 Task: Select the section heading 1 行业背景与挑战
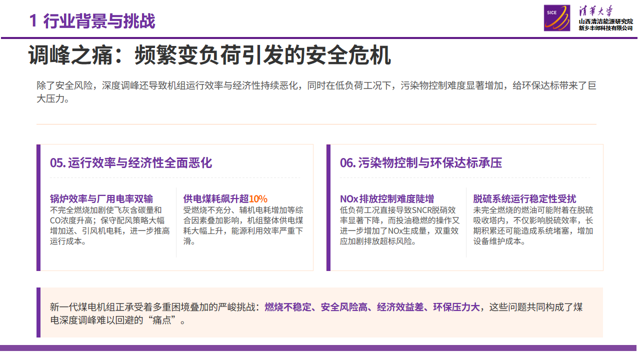pos(92,21)
